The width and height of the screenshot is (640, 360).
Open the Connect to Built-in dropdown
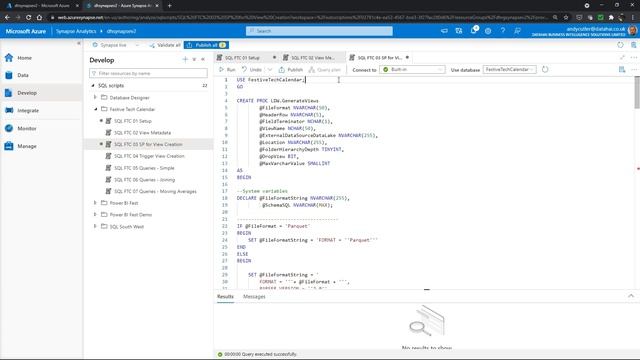[412, 69]
